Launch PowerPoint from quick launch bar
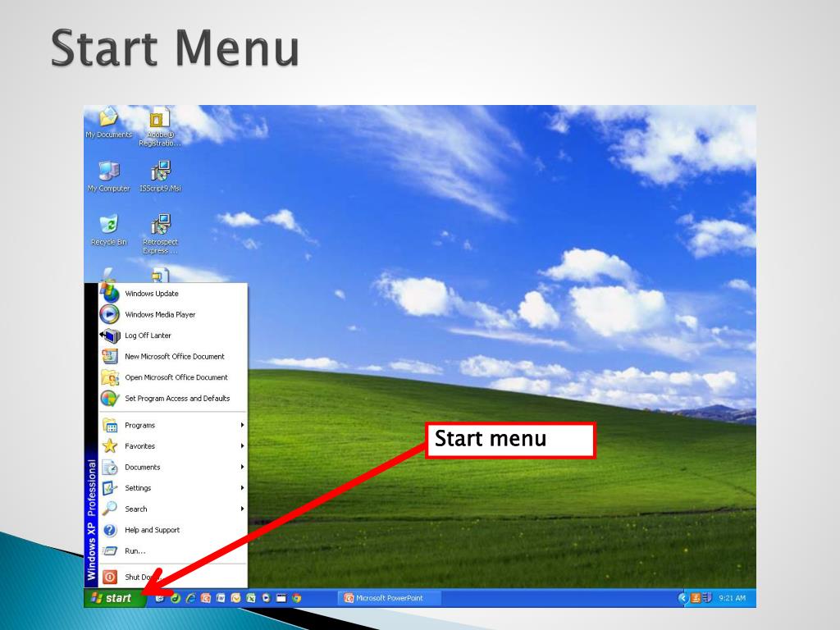This screenshot has width=840, height=630. [x=206, y=598]
